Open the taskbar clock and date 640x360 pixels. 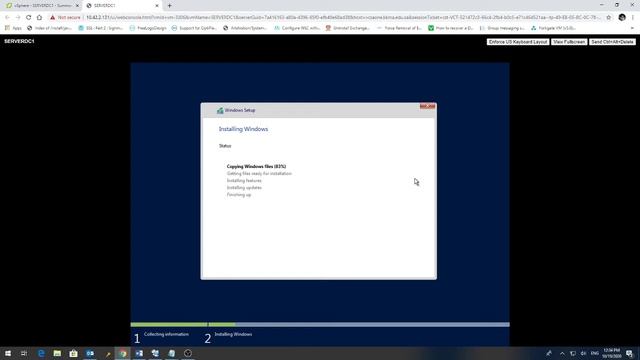[611, 353]
